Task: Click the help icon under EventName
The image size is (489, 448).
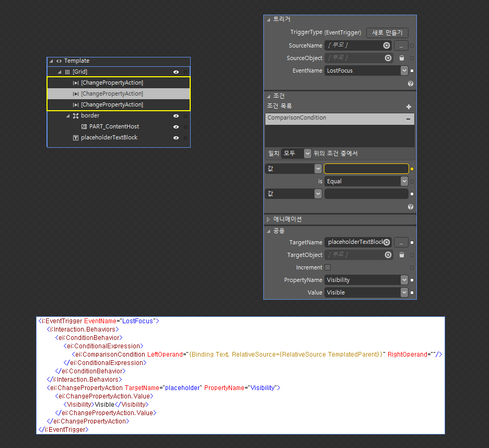Action: click(410, 83)
